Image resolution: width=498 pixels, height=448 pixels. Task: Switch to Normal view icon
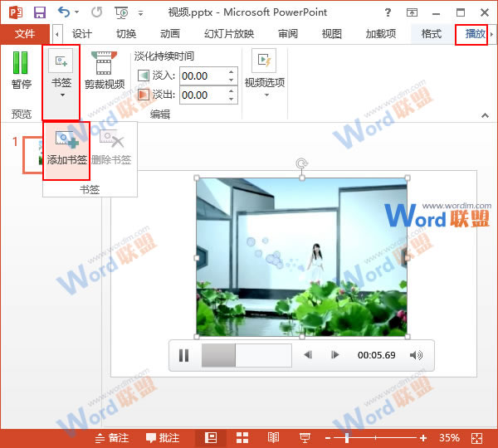pyautogui.click(x=211, y=438)
